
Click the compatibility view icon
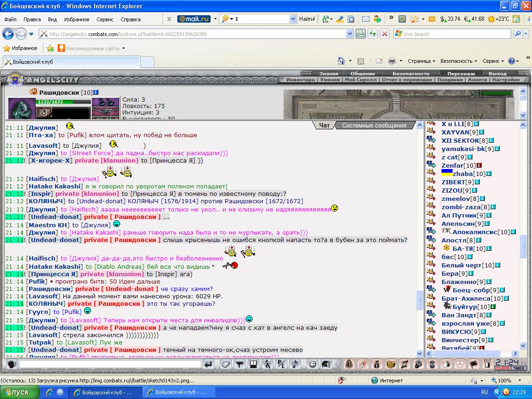[x=361, y=34]
